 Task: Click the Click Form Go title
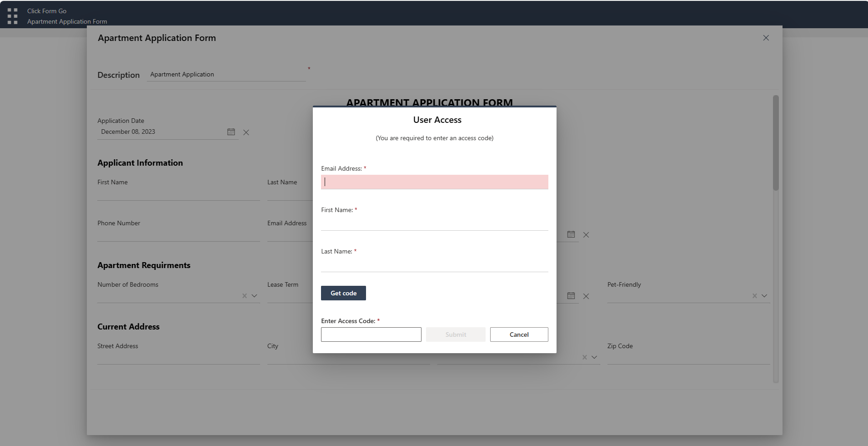47,11
